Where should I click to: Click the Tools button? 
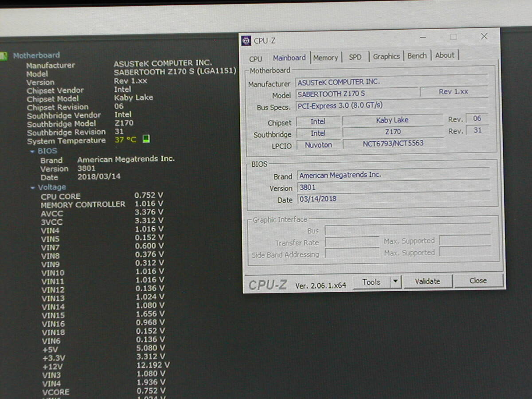pyautogui.click(x=372, y=282)
